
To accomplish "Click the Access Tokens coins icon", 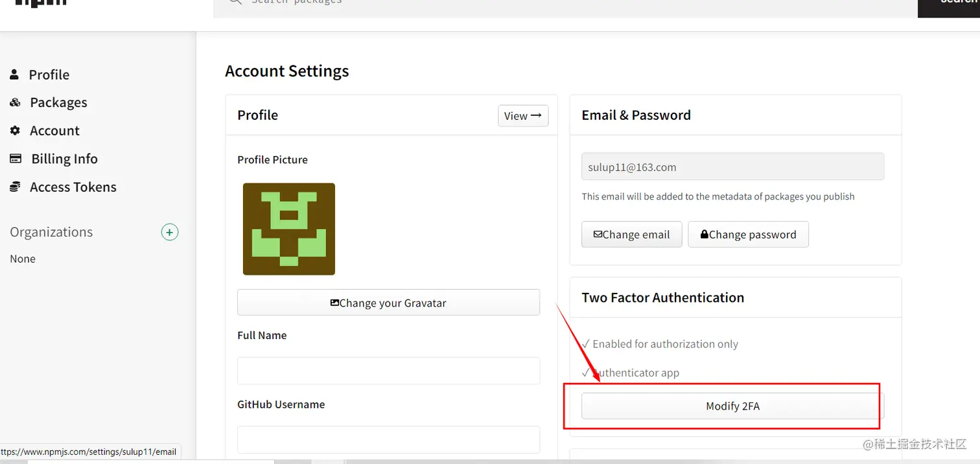I will coord(15,187).
